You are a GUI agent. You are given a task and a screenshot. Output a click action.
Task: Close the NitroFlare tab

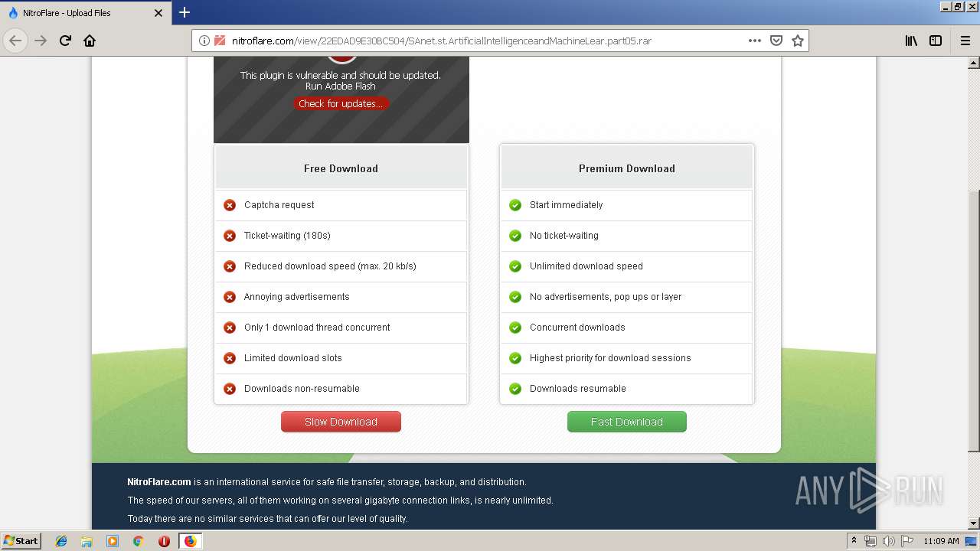158,13
